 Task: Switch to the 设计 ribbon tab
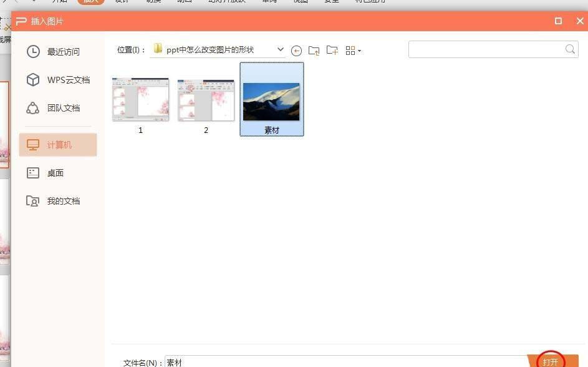click(122, 1)
